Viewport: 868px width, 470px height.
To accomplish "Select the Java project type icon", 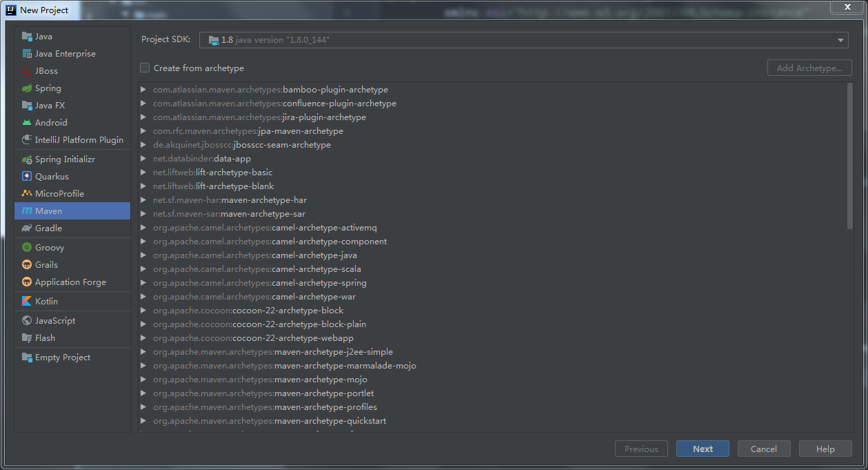I will click(x=27, y=37).
